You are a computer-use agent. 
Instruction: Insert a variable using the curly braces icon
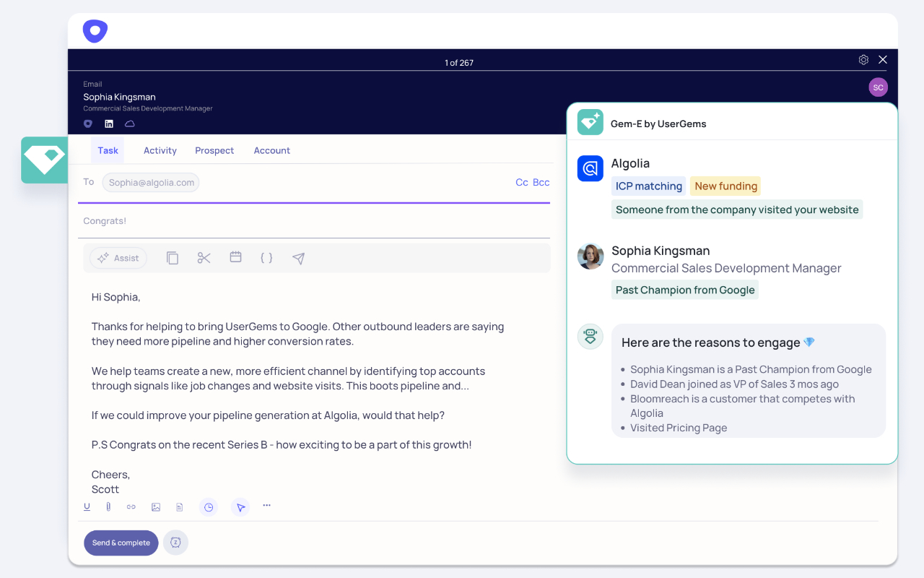click(x=266, y=257)
